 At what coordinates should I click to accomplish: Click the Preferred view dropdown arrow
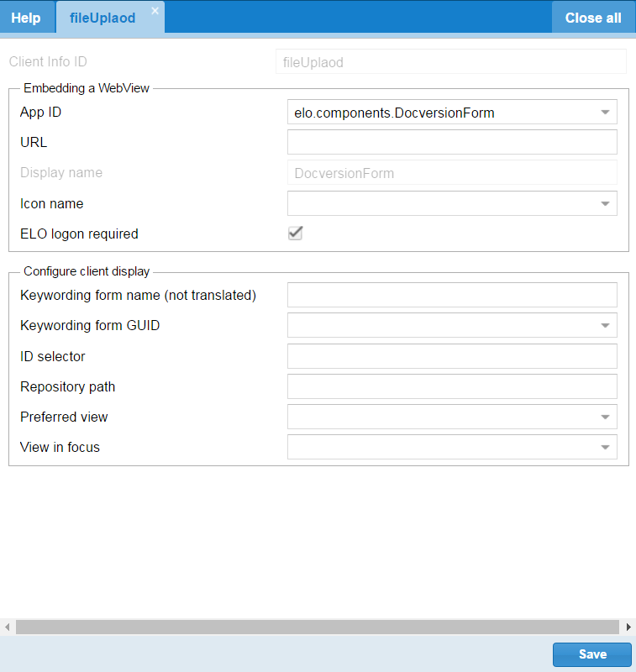604,417
